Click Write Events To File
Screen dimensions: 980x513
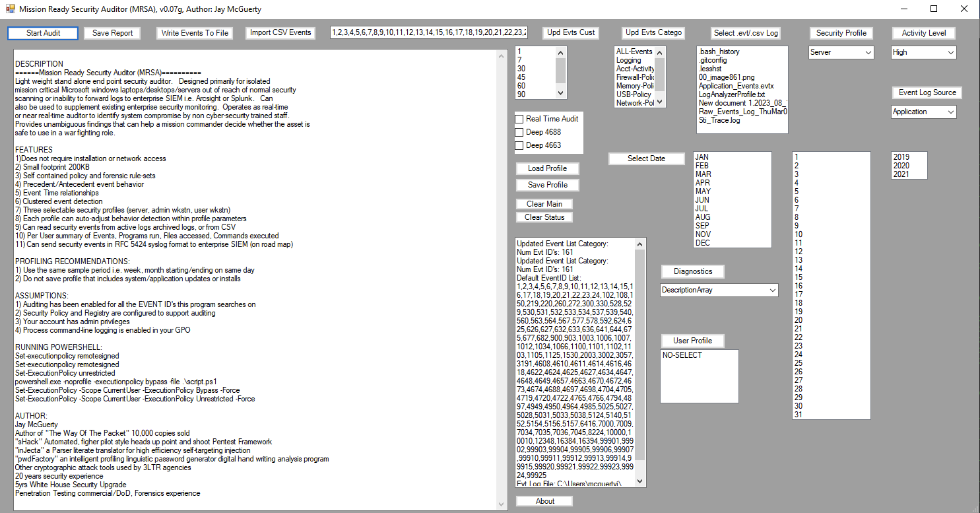point(195,33)
